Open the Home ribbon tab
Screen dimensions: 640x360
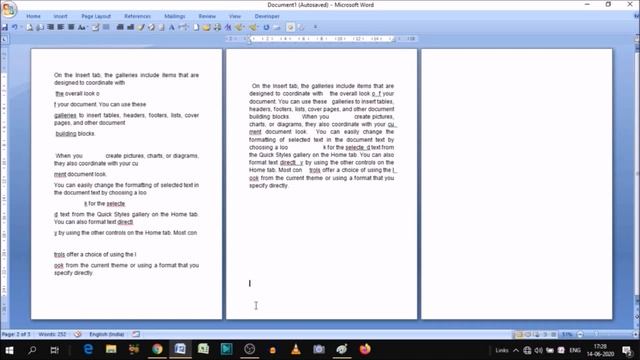click(33, 16)
